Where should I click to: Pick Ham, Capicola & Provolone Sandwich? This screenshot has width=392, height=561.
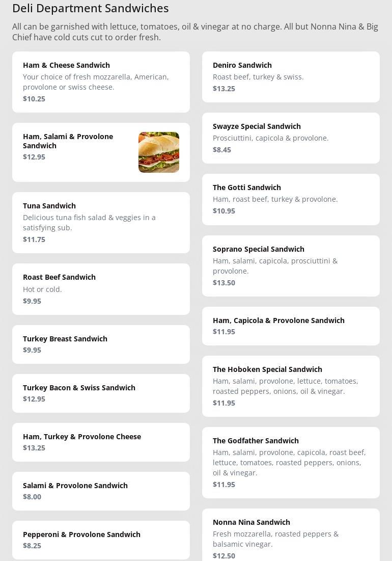click(x=291, y=326)
